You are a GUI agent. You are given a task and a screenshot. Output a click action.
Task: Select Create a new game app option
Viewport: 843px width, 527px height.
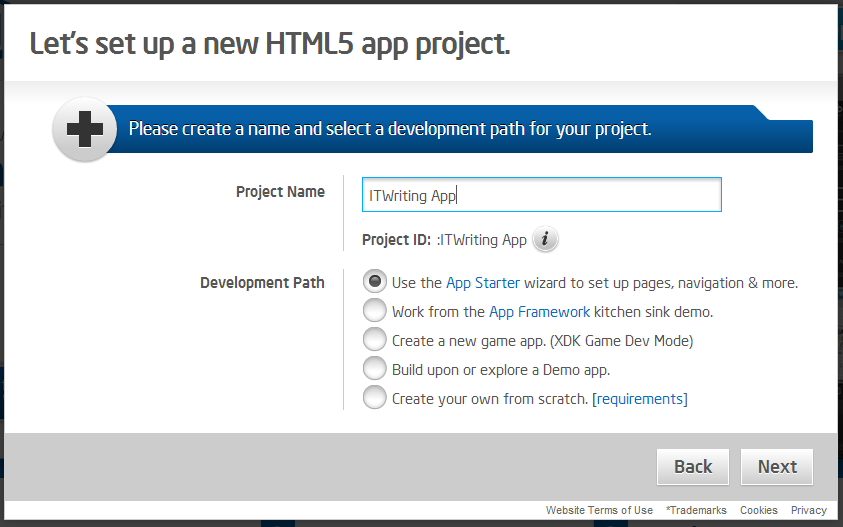click(x=374, y=339)
